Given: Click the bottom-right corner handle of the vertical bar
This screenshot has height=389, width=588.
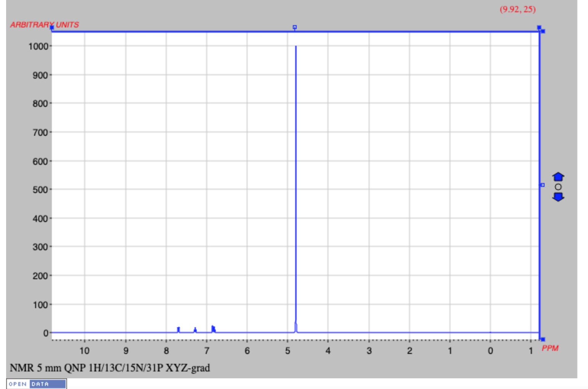Looking at the screenshot, I should 543,339.
